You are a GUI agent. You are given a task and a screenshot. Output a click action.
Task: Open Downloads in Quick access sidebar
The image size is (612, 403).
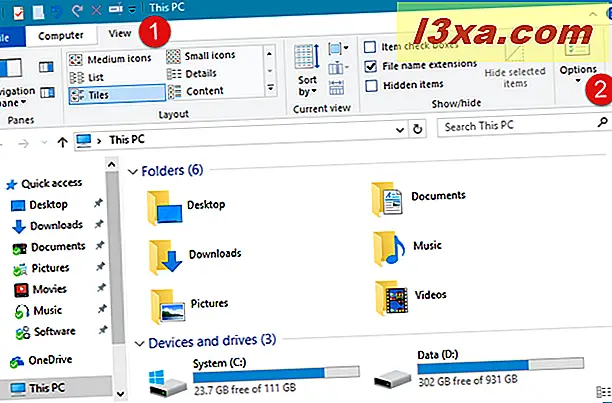pos(48,226)
